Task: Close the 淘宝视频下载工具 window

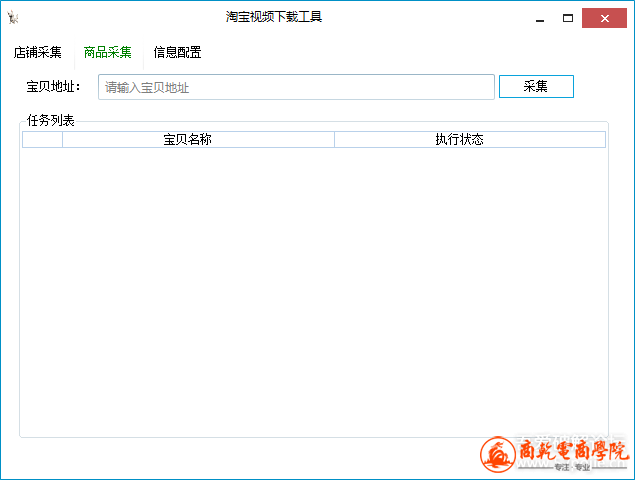Action: click(604, 18)
